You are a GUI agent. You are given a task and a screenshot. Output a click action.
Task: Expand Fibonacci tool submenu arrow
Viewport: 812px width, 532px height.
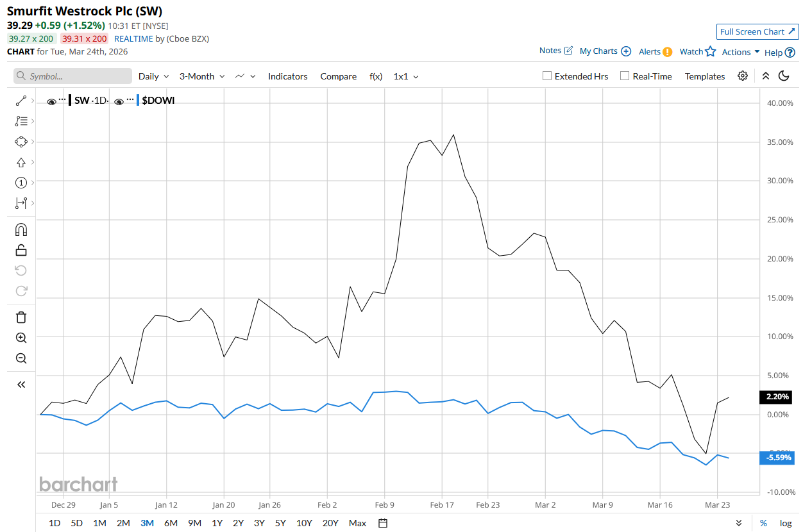(x=32, y=121)
